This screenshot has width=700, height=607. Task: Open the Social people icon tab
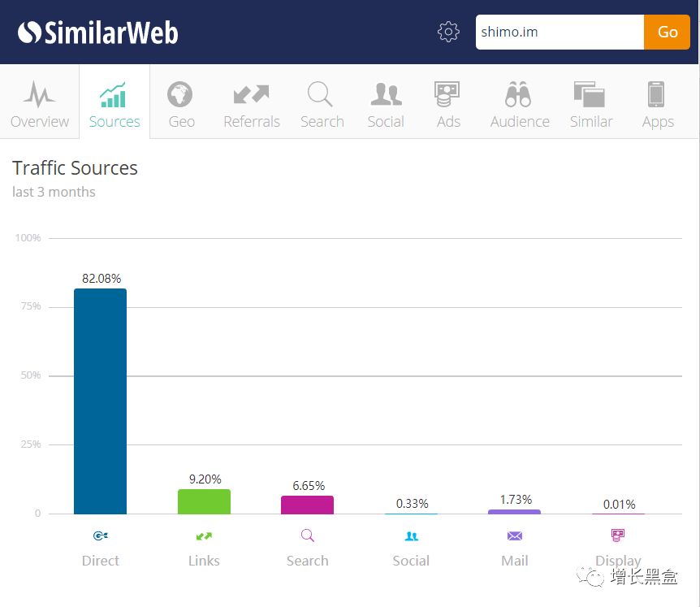pos(386,94)
